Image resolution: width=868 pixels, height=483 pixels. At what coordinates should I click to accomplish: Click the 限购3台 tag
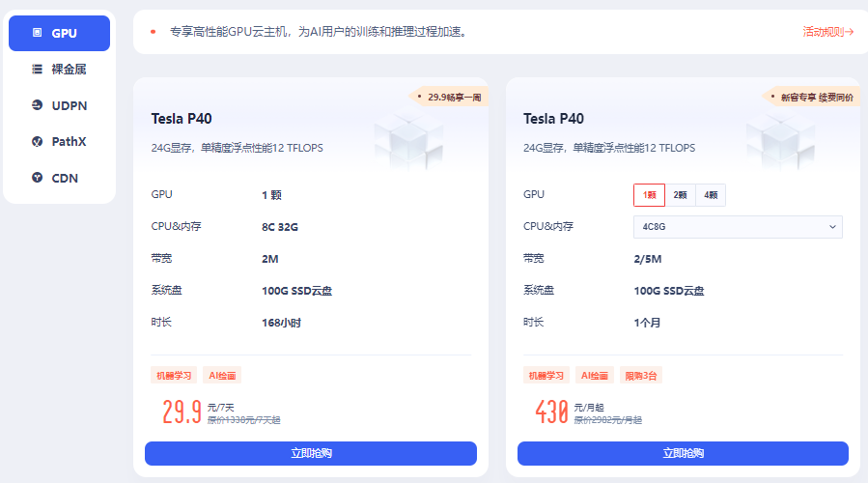[x=640, y=376]
